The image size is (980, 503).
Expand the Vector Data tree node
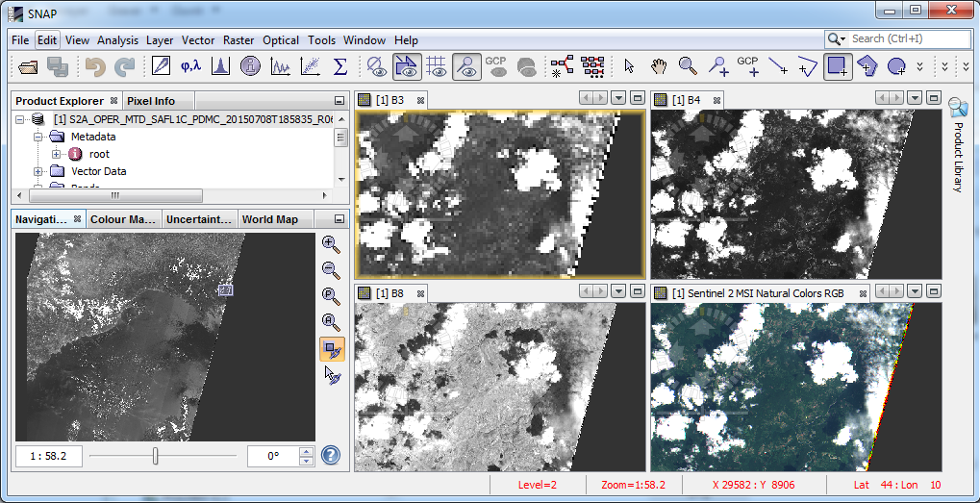(x=39, y=171)
